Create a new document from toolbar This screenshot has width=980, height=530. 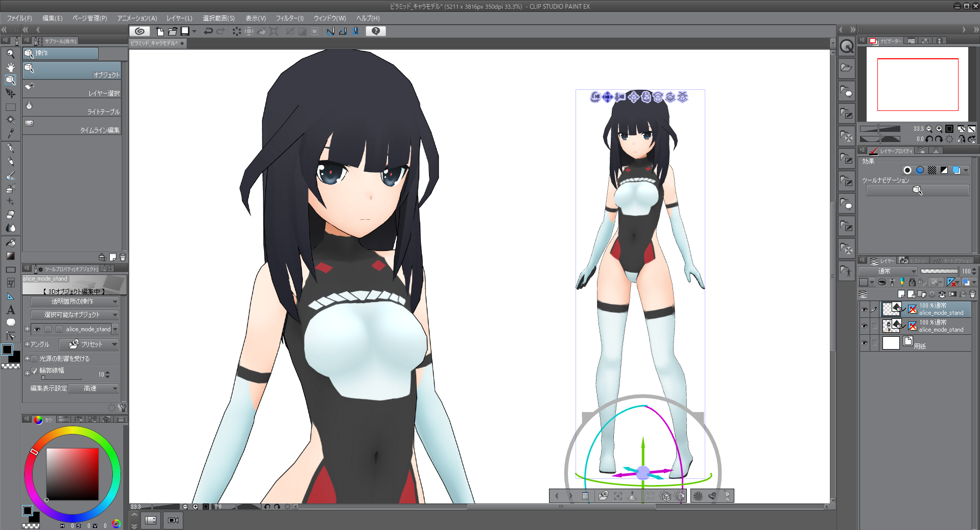160,31
